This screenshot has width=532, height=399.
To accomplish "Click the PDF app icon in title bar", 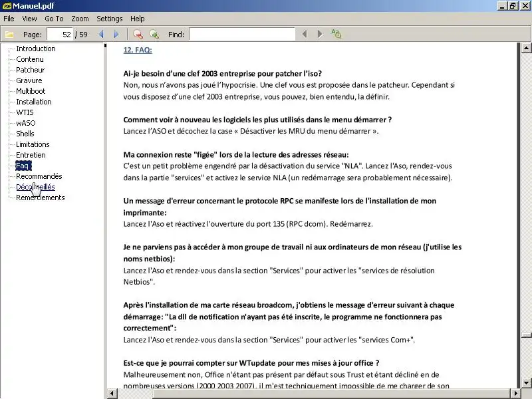I will click(x=7, y=6).
